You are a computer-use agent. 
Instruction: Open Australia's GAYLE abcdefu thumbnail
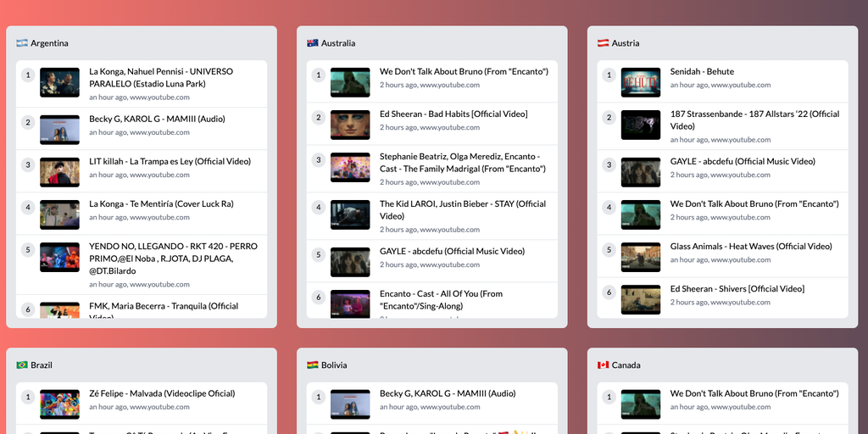(x=350, y=263)
